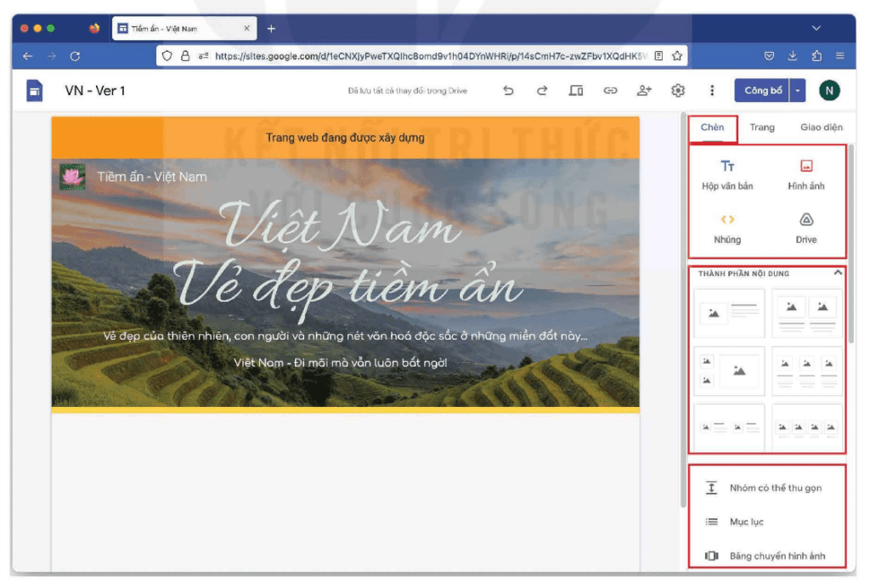The height and width of the screenshot is (588, 870).
Task: Copy the site link icon
Action: (610, 89)
